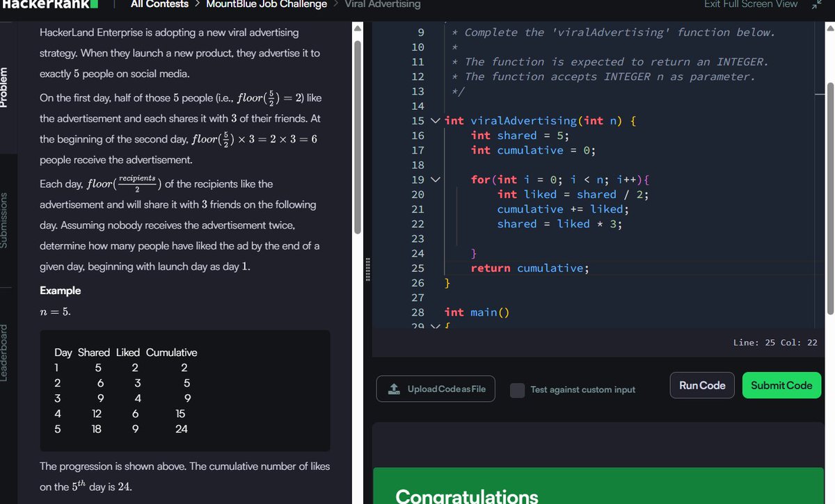The width and height of the screenshot is (835, 504).
Task: Click the Run Code button
Action: (702, 385)
